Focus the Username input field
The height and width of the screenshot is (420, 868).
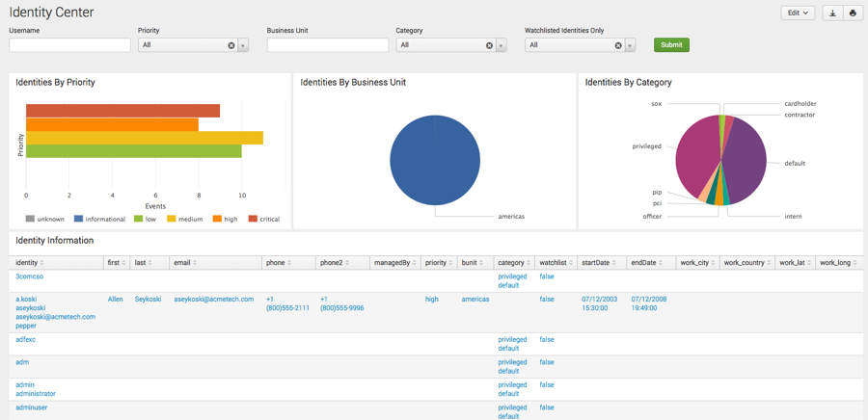pyautogui.click(x=69, y=45)
